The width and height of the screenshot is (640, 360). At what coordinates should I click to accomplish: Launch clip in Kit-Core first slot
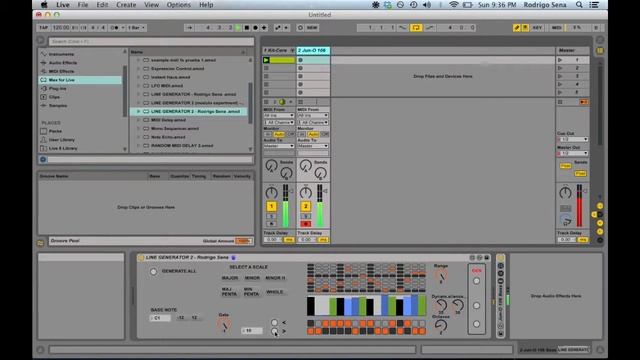coord(266,60)
